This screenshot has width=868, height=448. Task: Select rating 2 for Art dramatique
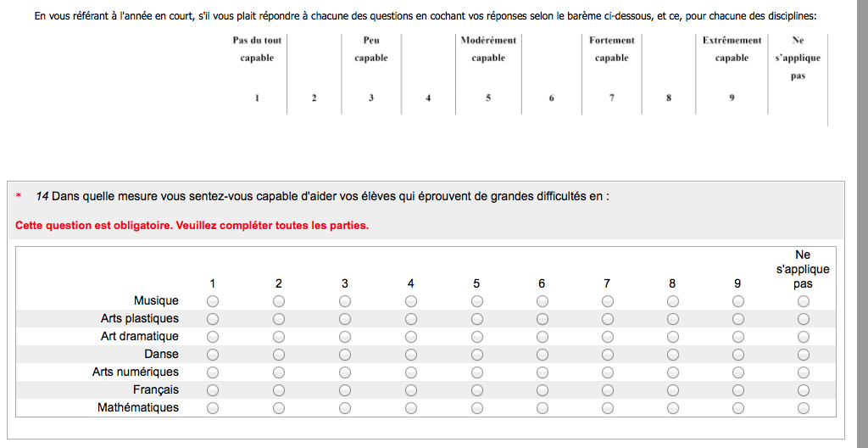(x=279, y=337)
